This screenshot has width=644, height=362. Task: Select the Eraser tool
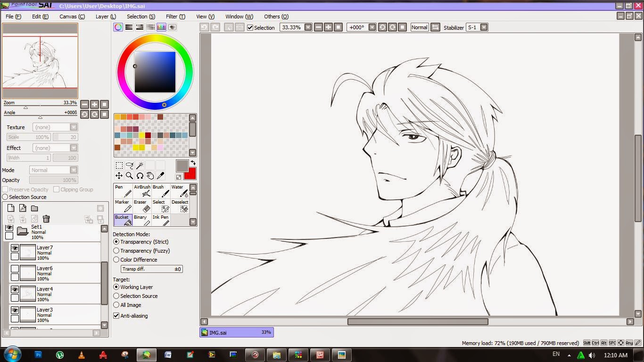142,206
